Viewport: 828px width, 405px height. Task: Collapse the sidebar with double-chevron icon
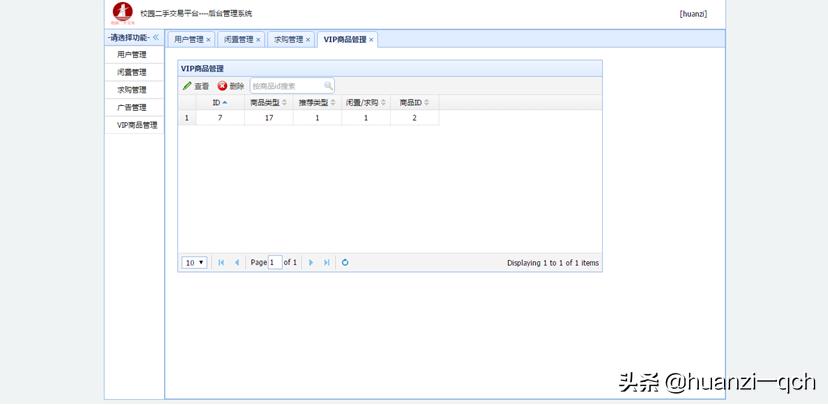tap(156, 37)
